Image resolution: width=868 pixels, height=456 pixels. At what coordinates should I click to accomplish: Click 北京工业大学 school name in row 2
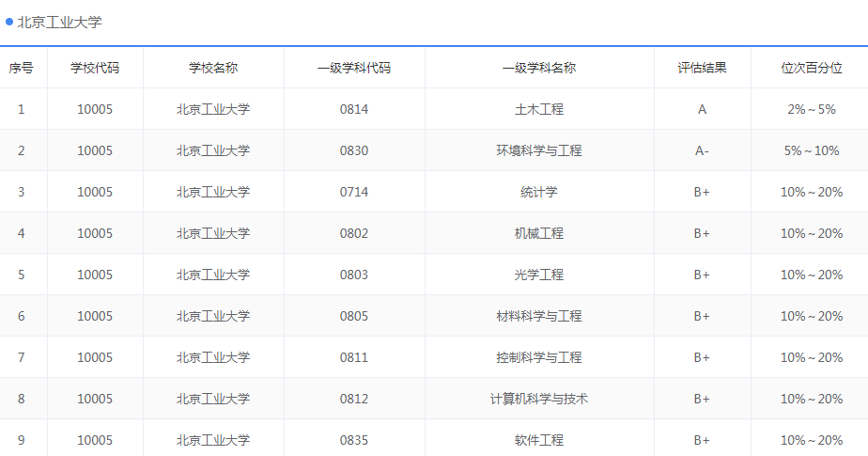pyautogui.click(x=213, y=150)
